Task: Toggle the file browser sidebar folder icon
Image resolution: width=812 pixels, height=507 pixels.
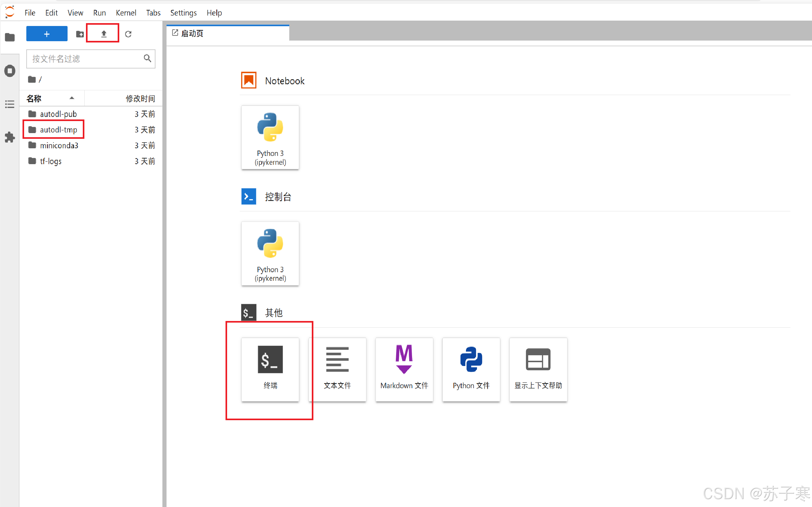Action: pos(10,37)
